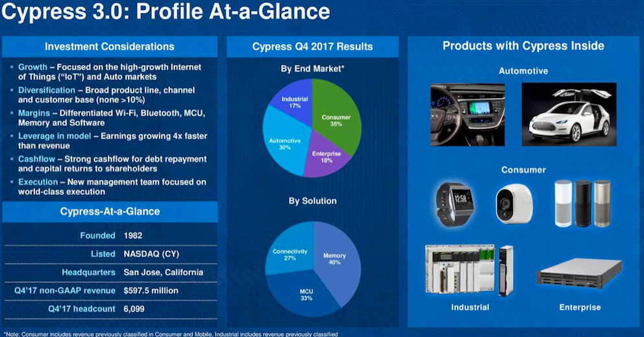Click the Cypress Q4 2017 Results header
Image resolution: width=644 pixels, height=337 pixels.
point(312,47)
